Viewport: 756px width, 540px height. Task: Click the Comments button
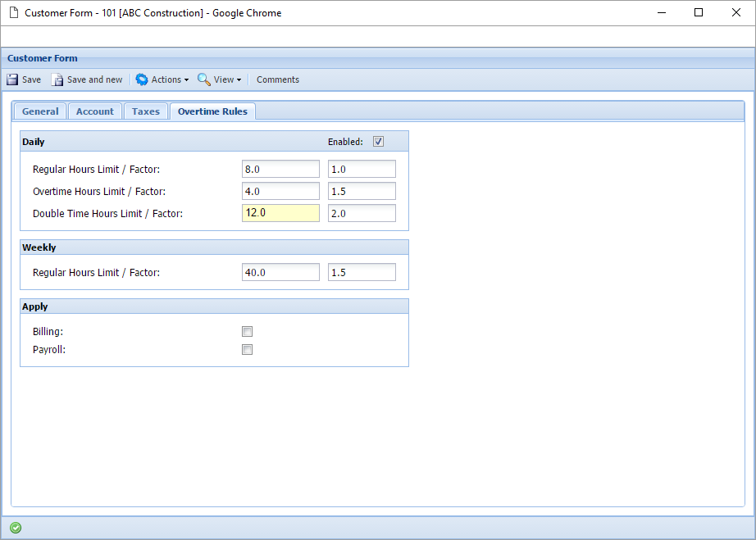coord(278,79)
